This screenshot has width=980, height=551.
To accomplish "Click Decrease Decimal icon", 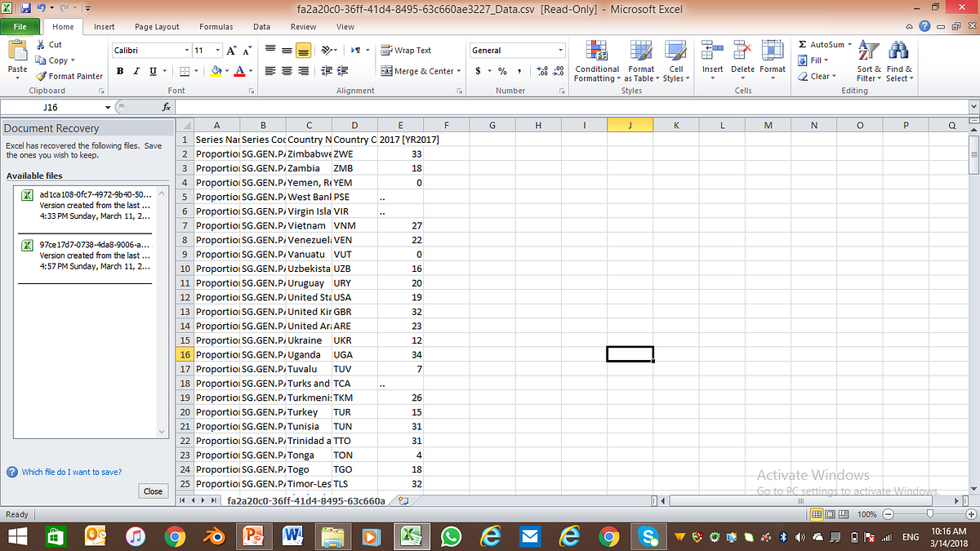I will [559, 71].
